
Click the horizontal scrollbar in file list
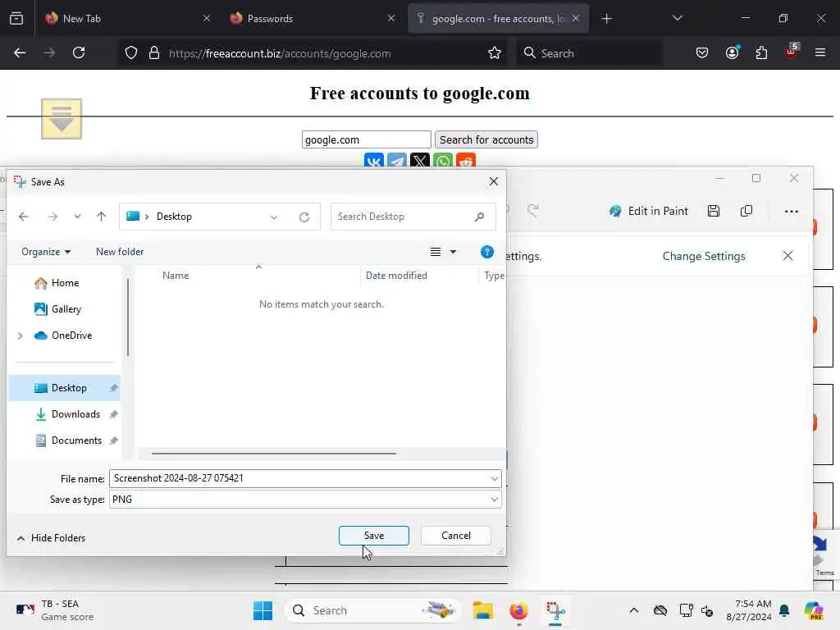click(274, 454)
